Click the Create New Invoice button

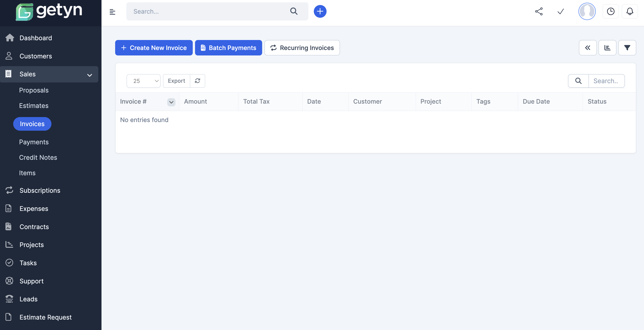tap(154, 48)
